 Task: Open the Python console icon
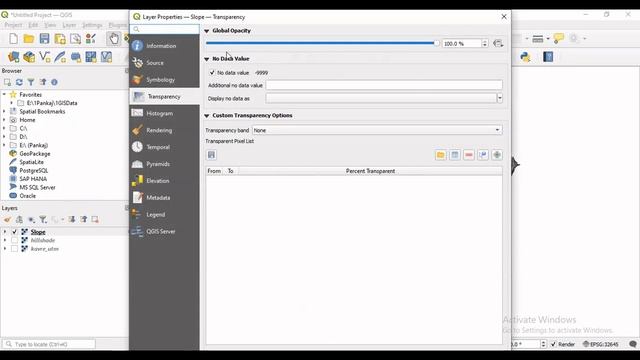(526, 57)
